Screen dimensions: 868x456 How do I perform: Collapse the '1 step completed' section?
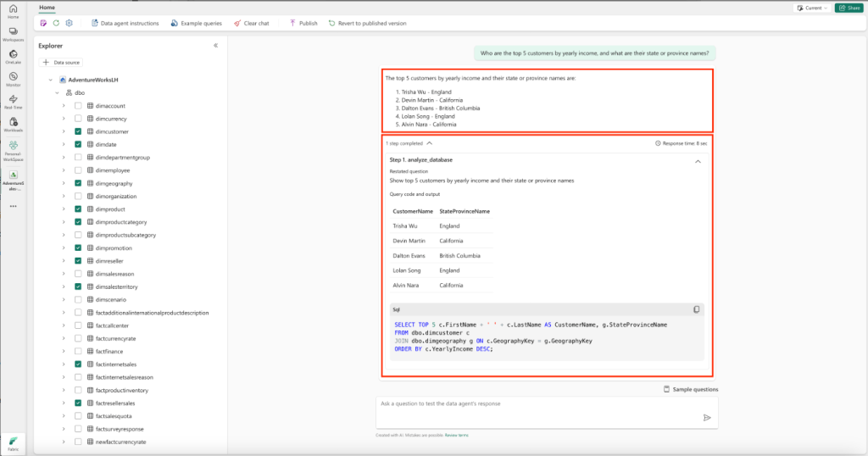coord(429,144)
